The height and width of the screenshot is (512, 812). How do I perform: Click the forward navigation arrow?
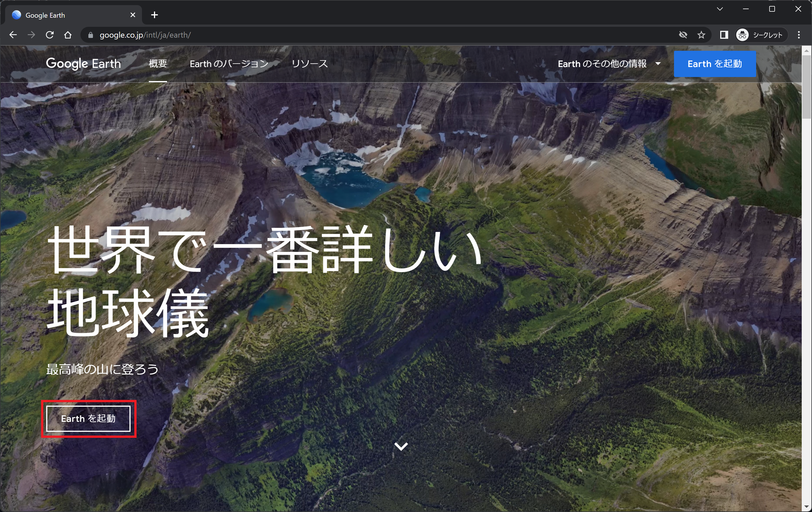pyautogui.click(x=31, y=35)
